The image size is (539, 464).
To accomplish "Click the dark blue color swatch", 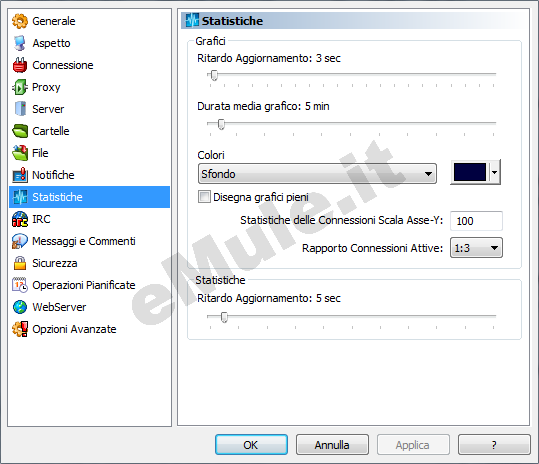I will (x=470, y=172).
